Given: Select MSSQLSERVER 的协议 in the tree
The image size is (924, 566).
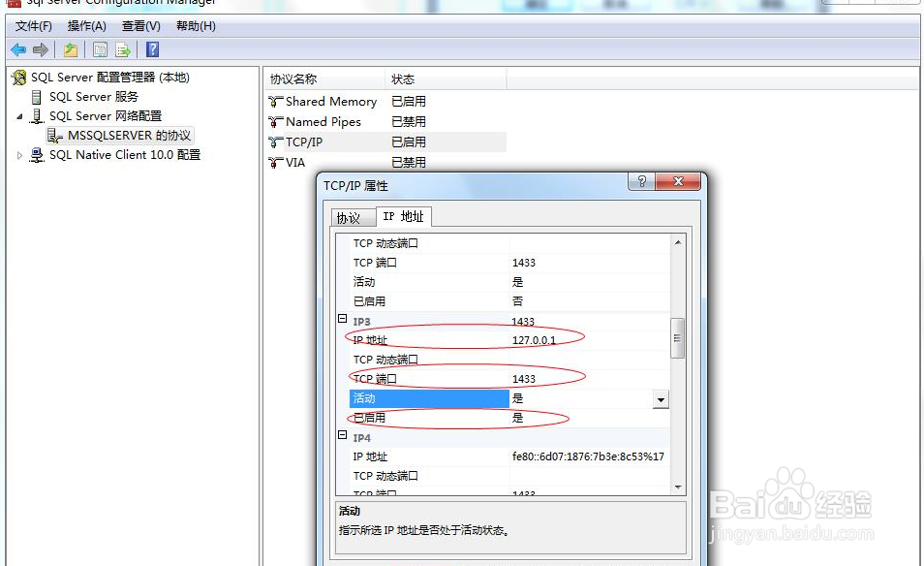Looking at the screenshot, I should pos(129,136).
